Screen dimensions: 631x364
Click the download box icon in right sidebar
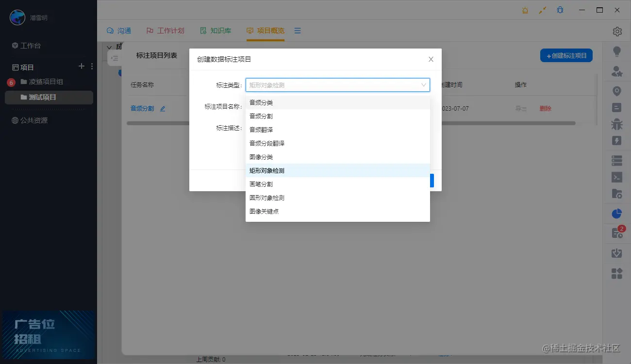pyautogui.click(x=617, y=253)
